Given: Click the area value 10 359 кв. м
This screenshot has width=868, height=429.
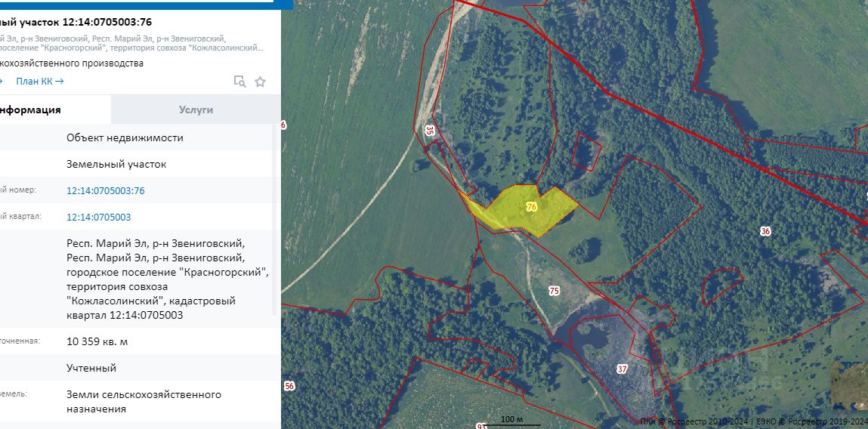Looking at the screenshot, I should coord(97,341).
